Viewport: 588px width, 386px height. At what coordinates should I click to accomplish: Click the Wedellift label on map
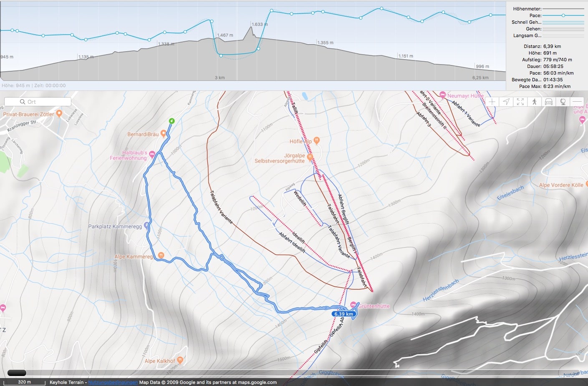click(300, 199)
